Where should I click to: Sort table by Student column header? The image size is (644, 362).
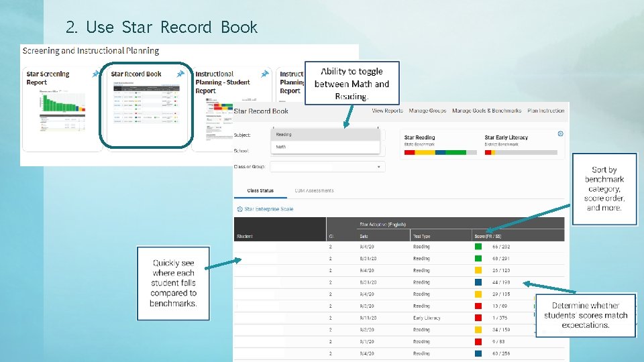tap(245, 237)
